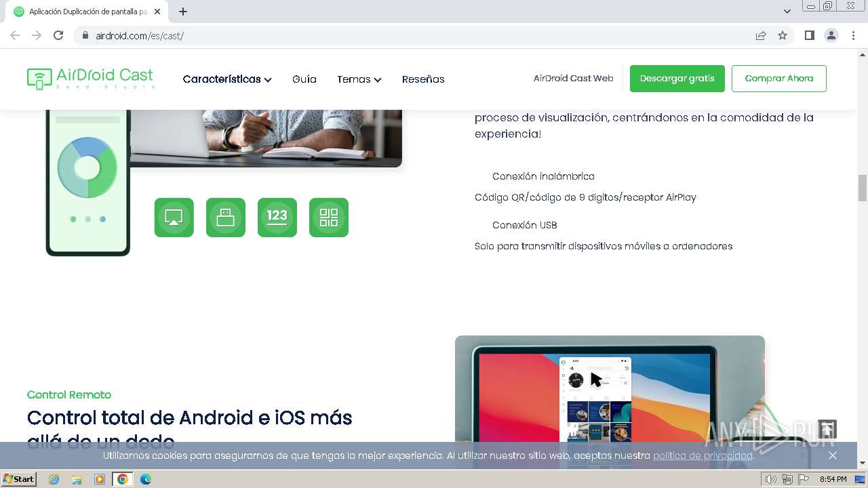The image size is (868, 488).
Task: Open the Reseñas page
Action: tap(423, 79)
